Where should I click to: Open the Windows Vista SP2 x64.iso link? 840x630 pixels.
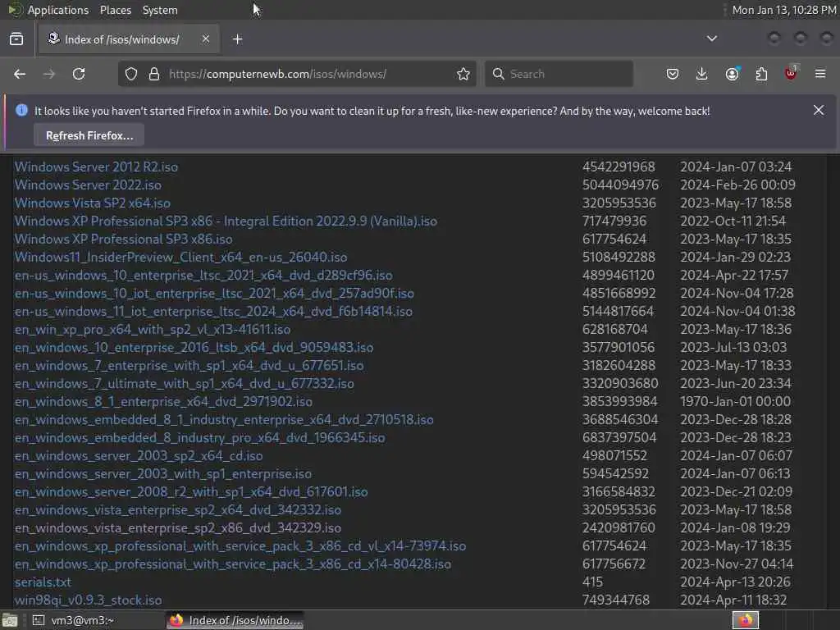pos(92,203)
